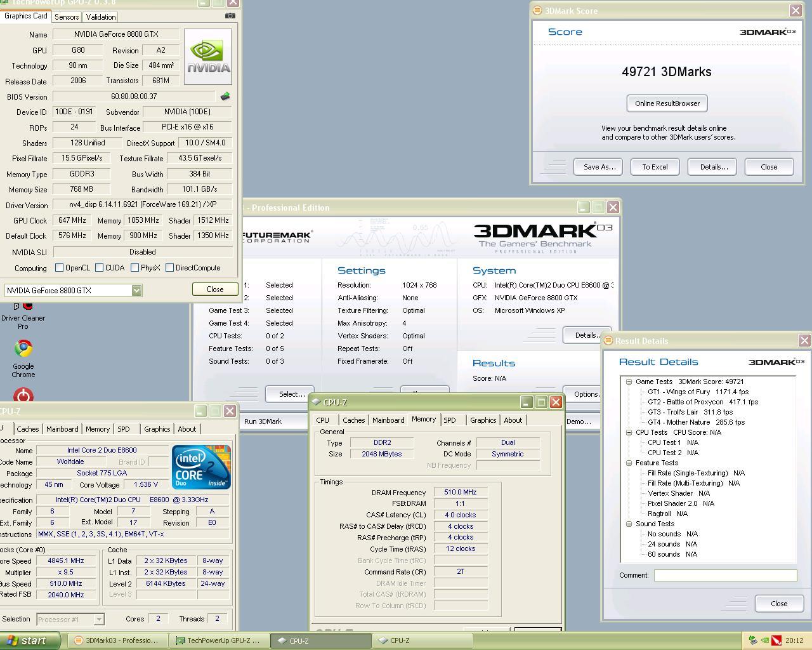Click the BIOS save chip icon in GPU-Z
This screenshot has height=650, width=812.
click(x=225, y=96)
